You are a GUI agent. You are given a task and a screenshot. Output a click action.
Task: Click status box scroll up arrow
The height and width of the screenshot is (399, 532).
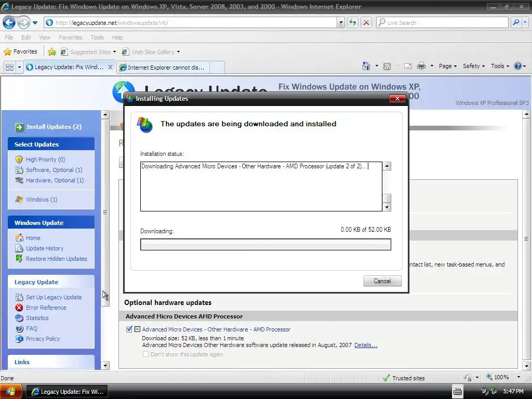click(387, 166)
